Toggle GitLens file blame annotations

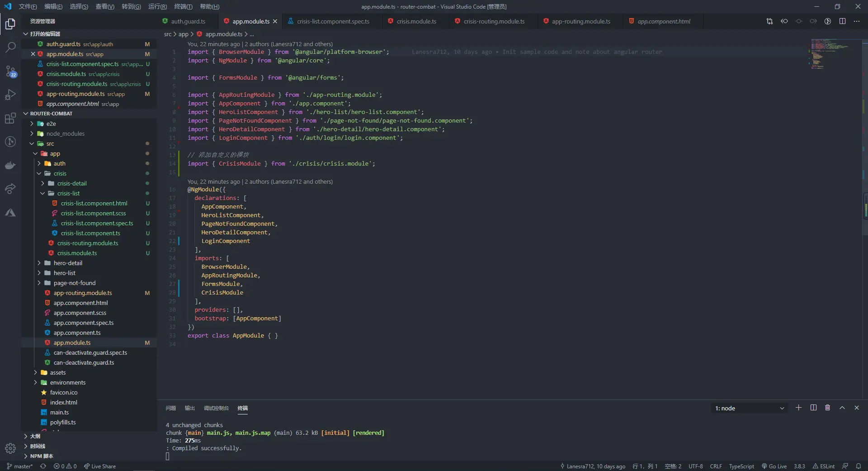(828, 21)
